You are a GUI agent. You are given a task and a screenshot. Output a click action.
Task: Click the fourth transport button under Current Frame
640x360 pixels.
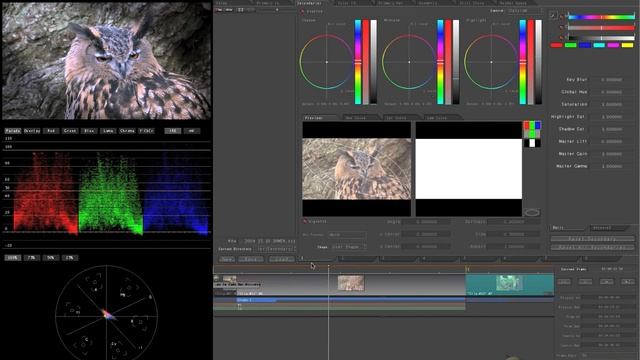pyautogui.click(x=627, y=282)
